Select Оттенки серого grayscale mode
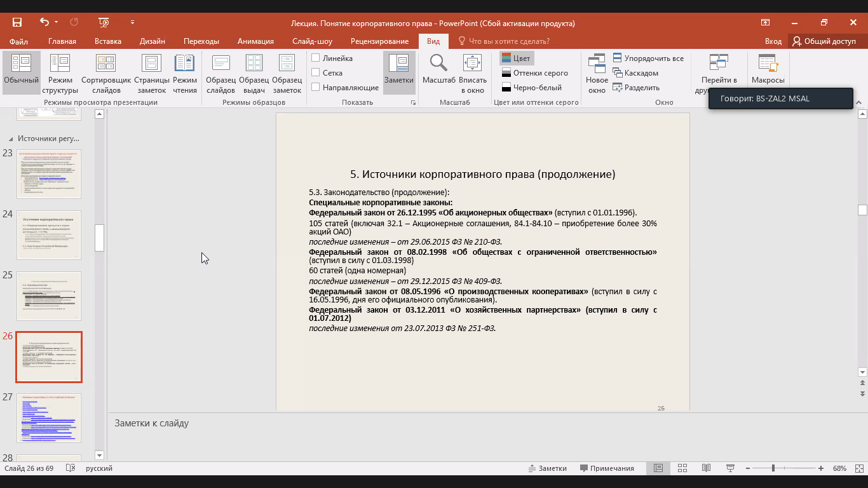This screenshot has height=488, width=868. click(x=534, y=72)
